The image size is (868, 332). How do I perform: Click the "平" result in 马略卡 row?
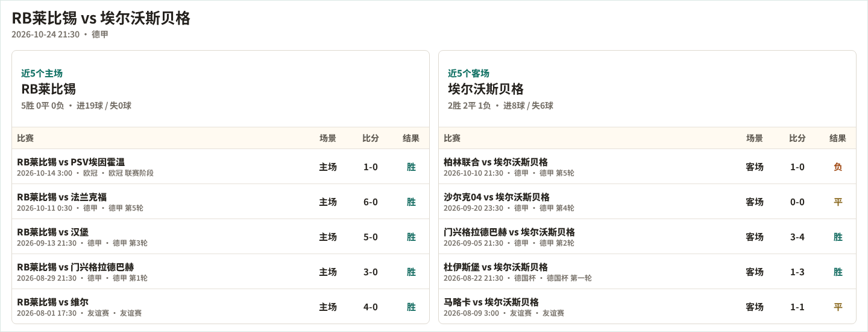[838, 307]
